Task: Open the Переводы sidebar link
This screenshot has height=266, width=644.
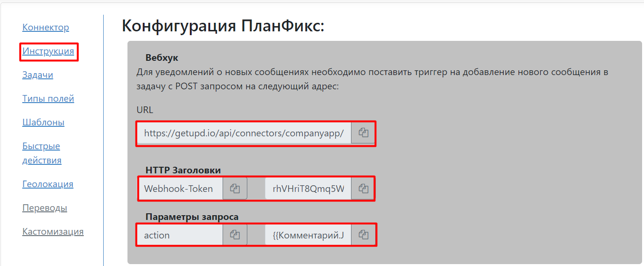Action: (45, 208)
